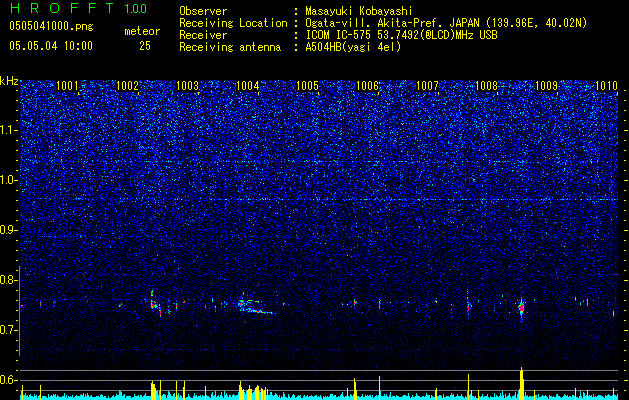The image size is (629, 400).
Task: Click the Ogata-vill. Akita-Pref. JAPAN location text
Action: tap(446, 23)
